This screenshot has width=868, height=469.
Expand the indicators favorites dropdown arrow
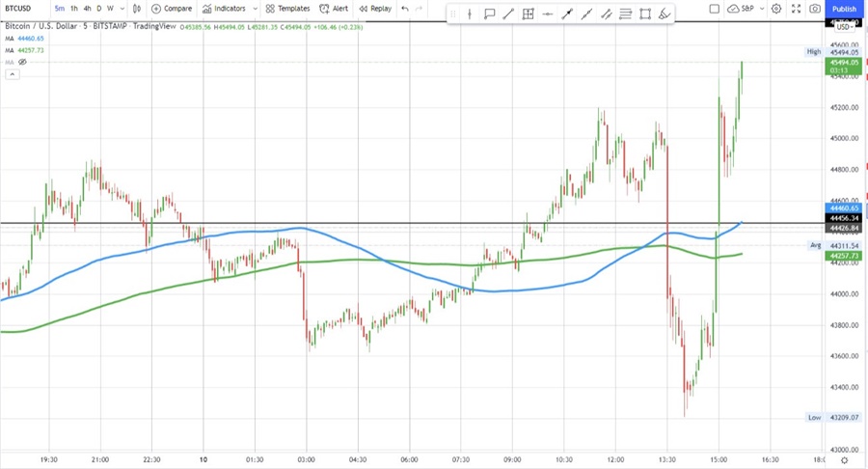pyautogui.click(x=256, y=9)
